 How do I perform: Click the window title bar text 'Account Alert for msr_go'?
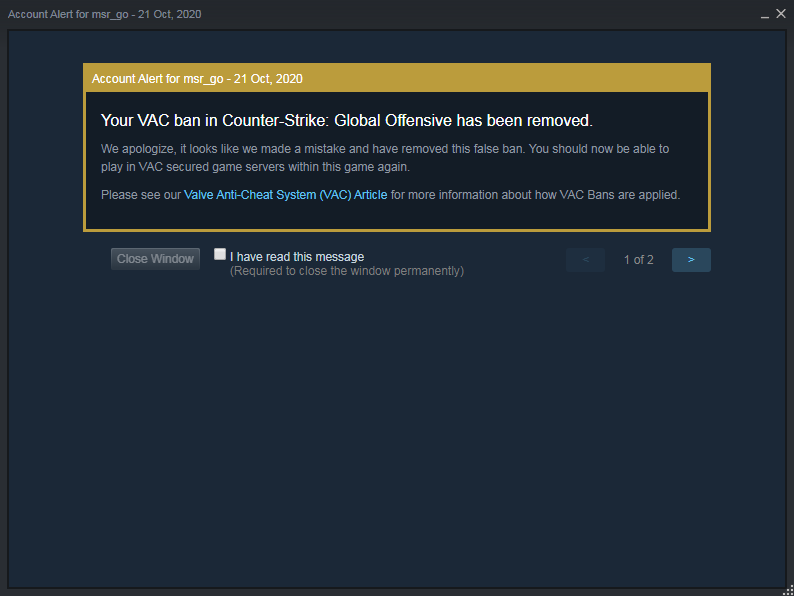(68, 14)
